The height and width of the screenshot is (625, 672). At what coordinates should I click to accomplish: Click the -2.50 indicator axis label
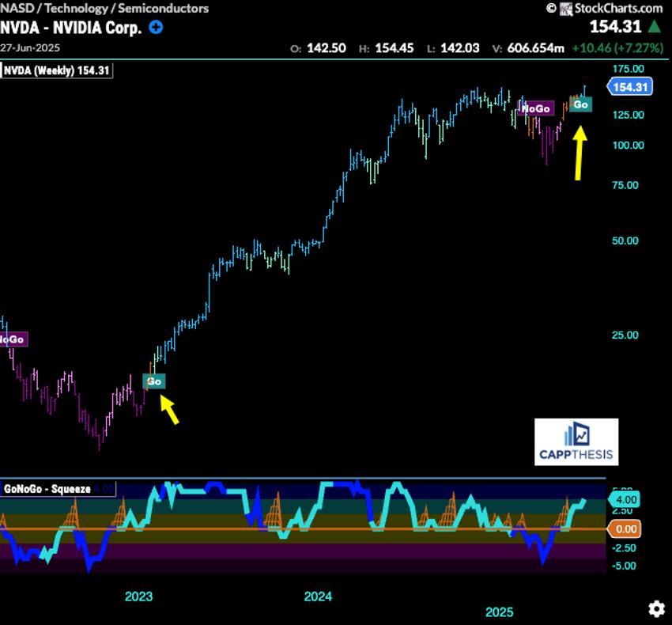[624, 547]
